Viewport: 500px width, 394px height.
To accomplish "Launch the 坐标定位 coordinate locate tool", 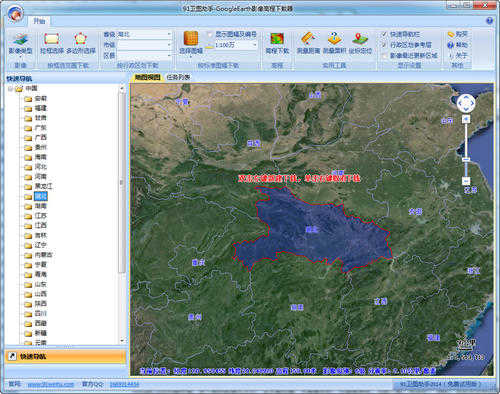I will click(360, 43).
